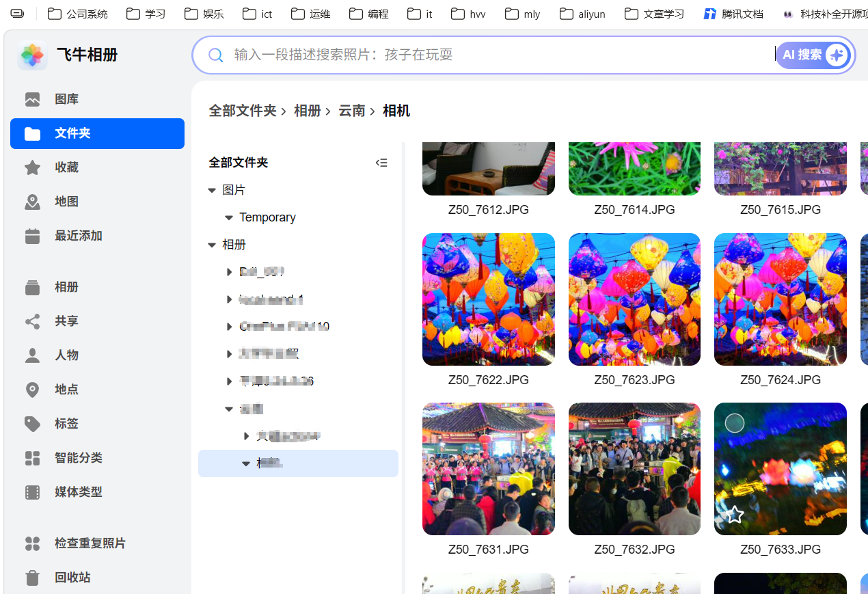The image size is (868, 594).
Task: Show 最近添加 recently added photos
Action: pos(97,236)
